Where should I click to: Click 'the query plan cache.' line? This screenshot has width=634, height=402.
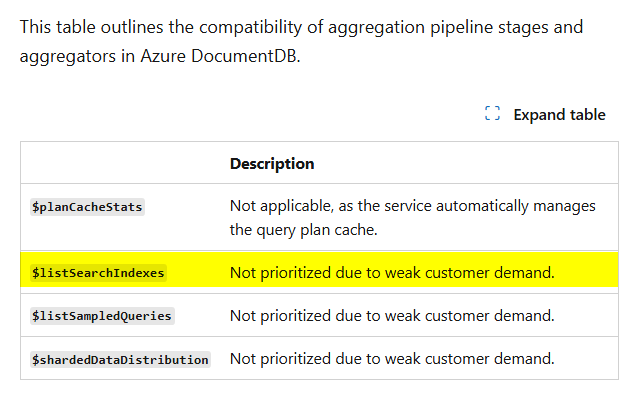point(303,230)
